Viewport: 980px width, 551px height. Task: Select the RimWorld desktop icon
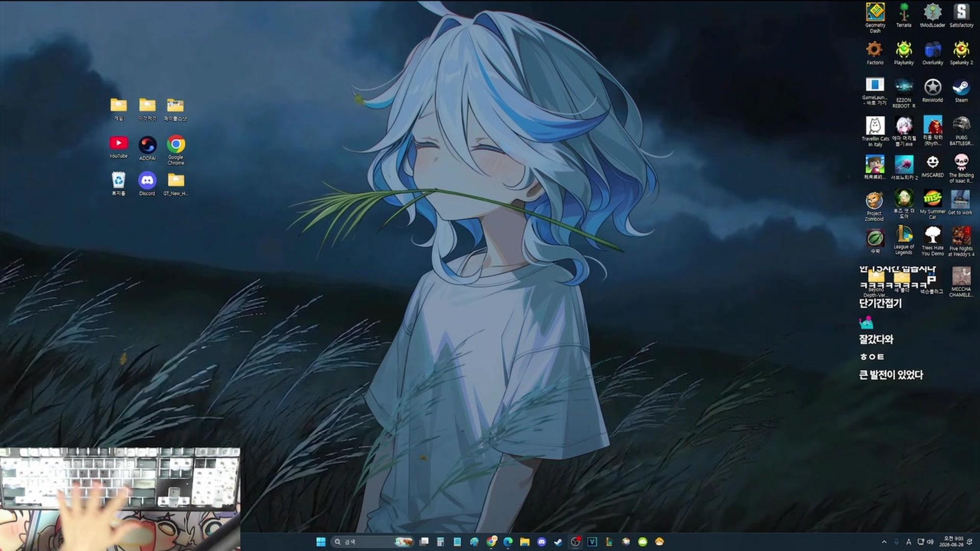[933, 91]
